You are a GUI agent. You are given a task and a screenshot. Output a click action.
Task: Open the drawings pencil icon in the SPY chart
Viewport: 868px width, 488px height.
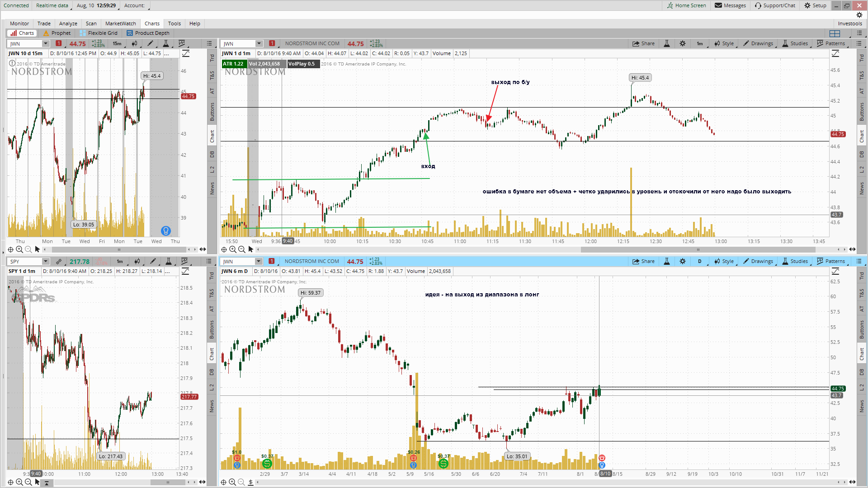[x=153, y=262]
